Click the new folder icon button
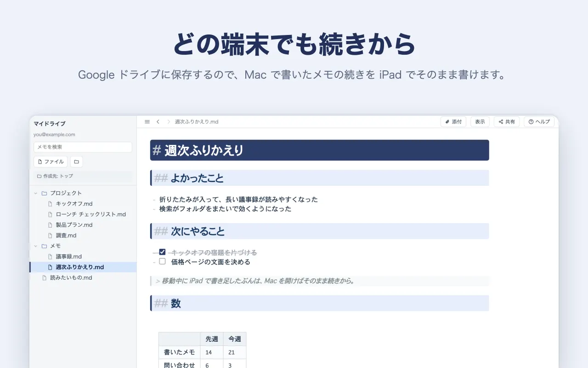The height and width of the screenshot is (368, 588). tap(76, 161)
